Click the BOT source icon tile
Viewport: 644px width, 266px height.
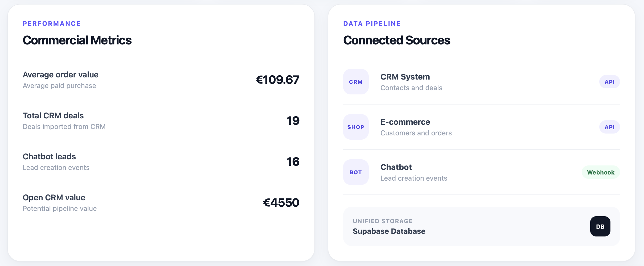[356, 172]
